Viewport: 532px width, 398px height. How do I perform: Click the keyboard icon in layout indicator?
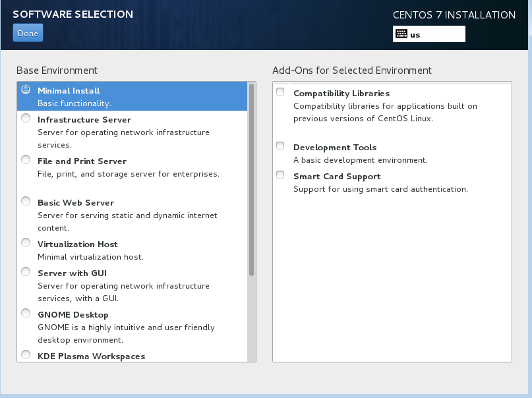[402, 34]
